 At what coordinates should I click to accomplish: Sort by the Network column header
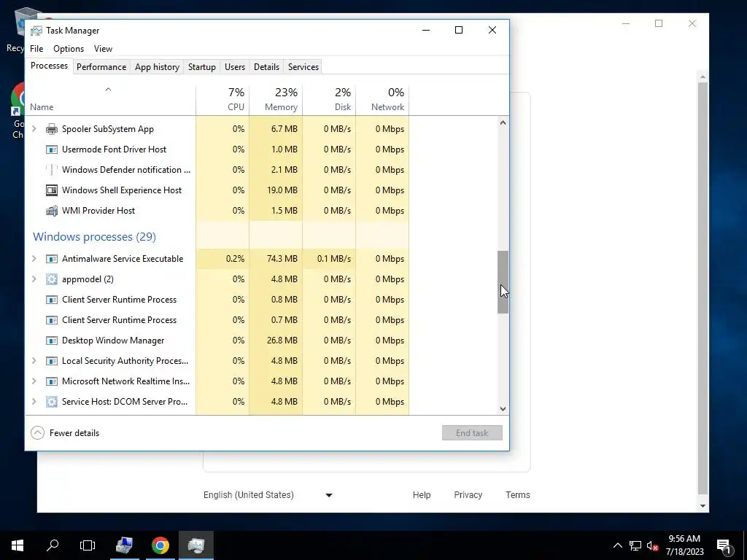(382, 100)
